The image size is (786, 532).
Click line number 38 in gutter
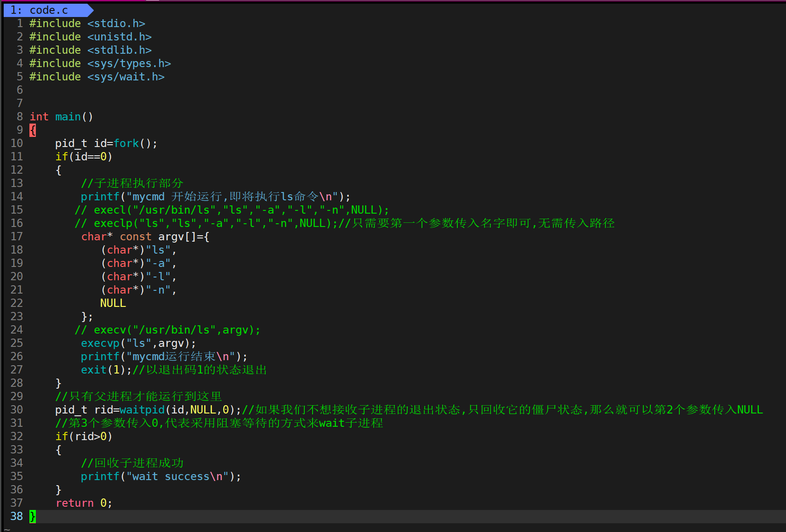click(17, 516)
